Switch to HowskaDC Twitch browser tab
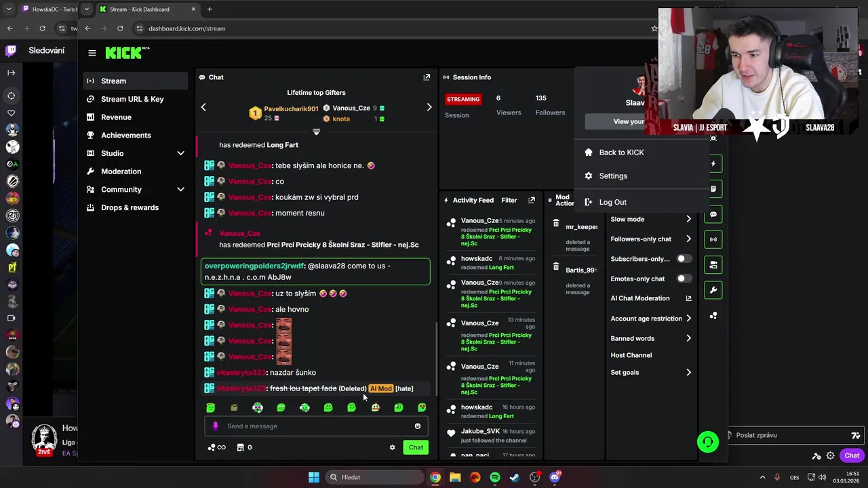868x488 pixels. (47, 9)
